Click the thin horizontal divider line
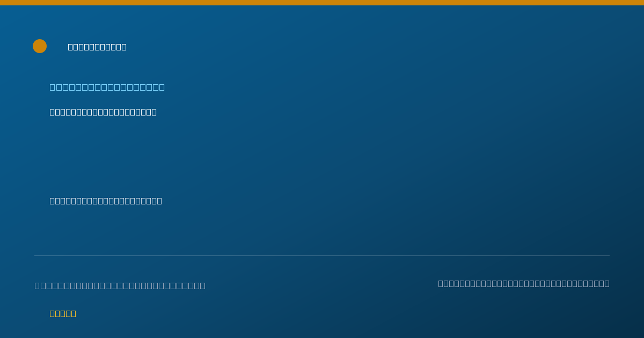Image resolution: width=644 pixels, height=338 pixels. tap(322, 255)
